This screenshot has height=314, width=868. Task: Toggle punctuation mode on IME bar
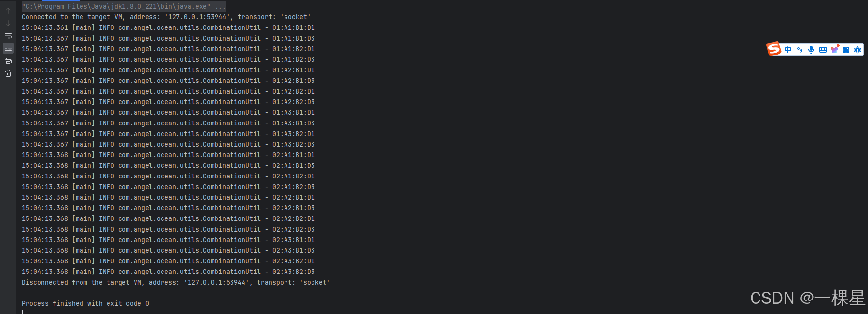[800, 50]
